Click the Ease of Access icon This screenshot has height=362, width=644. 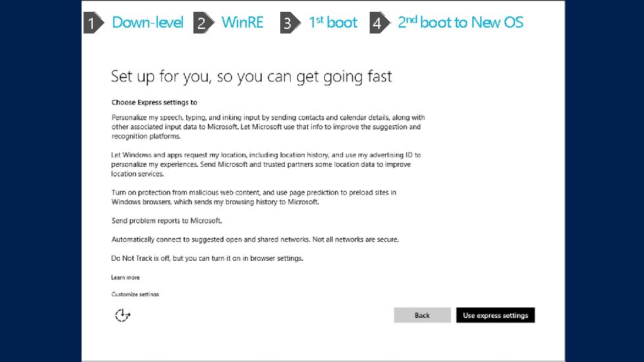pyautogui.click(x=122, y=315)
